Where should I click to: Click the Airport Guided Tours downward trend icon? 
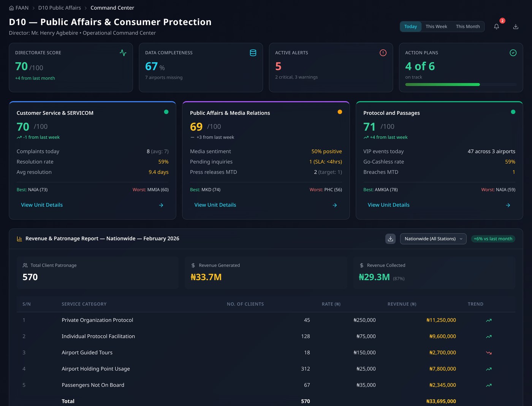click(489, 353)
